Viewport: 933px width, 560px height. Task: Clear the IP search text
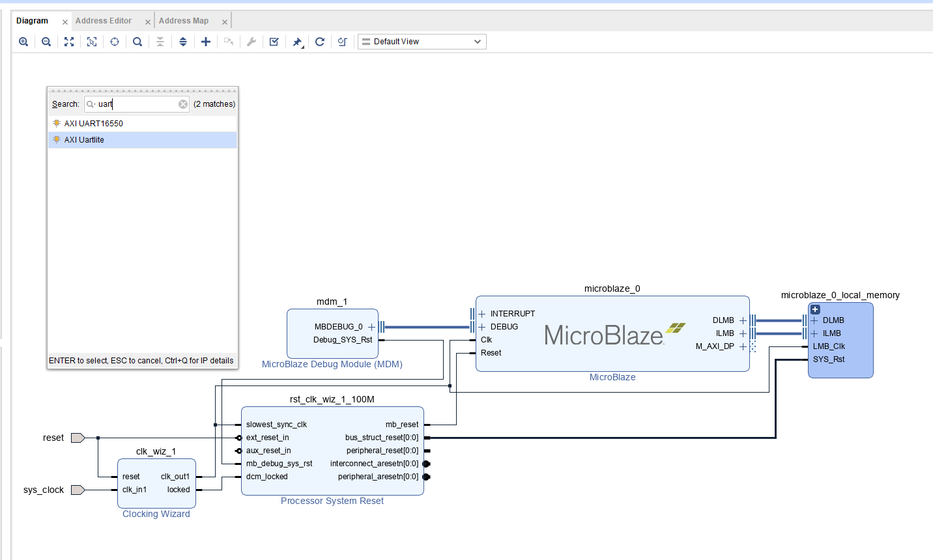click(183, 104)
